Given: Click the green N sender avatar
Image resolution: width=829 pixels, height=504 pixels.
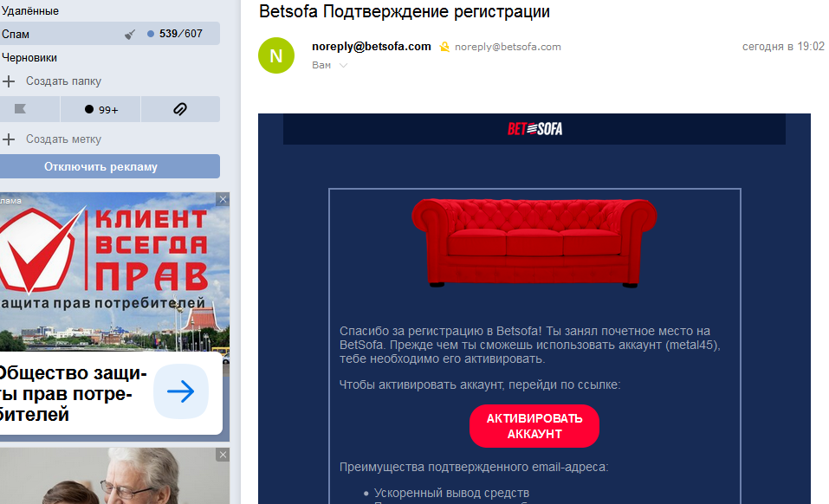Looking at the screenshot, I should click(276, 55).
